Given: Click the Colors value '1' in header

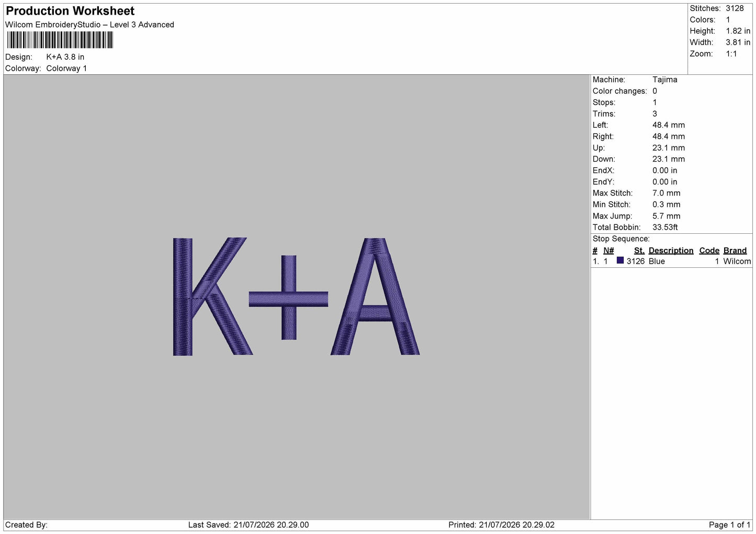Looking at the screenshot, I should coord(728,20).
